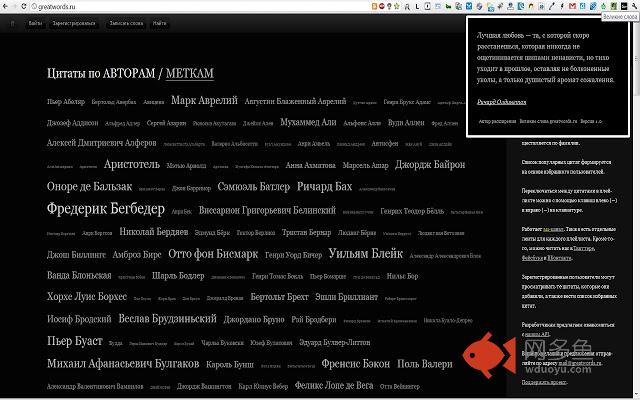This screenshot has width=640, height=400.
Task: Open quotes by Пьер Абеляр
Action: coord(66,102)
